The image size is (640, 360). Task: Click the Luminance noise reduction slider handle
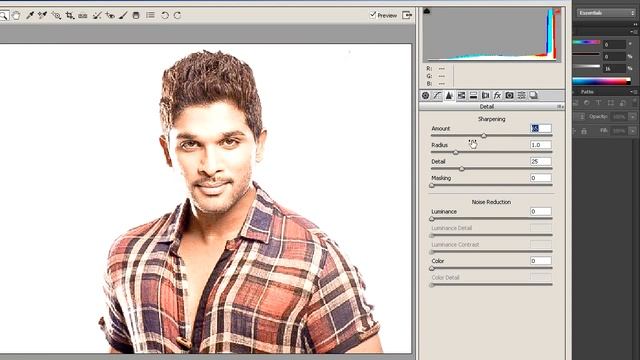coord(432,219)
